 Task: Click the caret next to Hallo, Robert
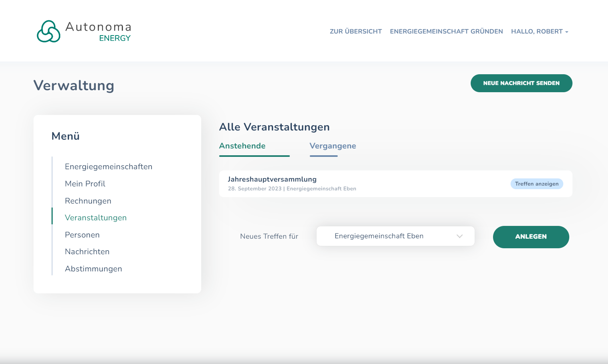567,32
